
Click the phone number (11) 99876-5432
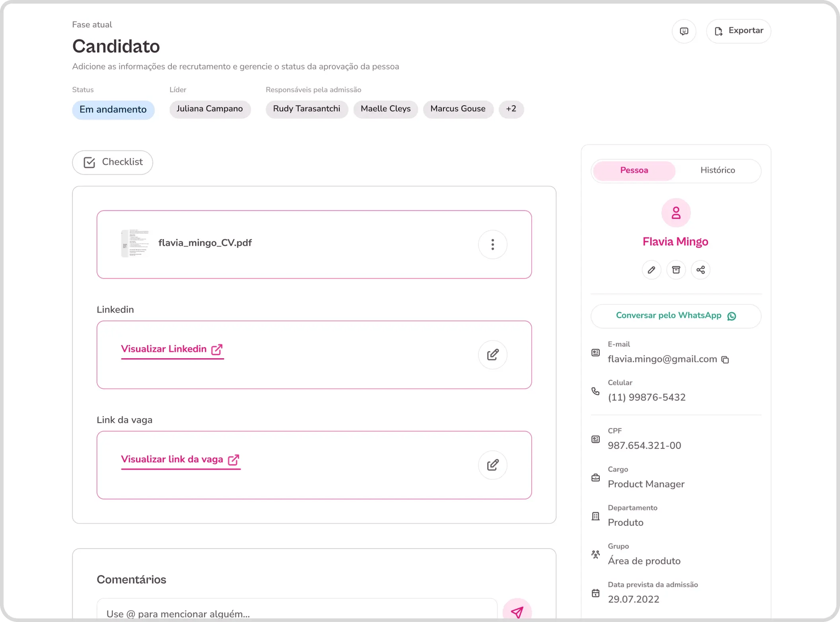tap(646, 397)
